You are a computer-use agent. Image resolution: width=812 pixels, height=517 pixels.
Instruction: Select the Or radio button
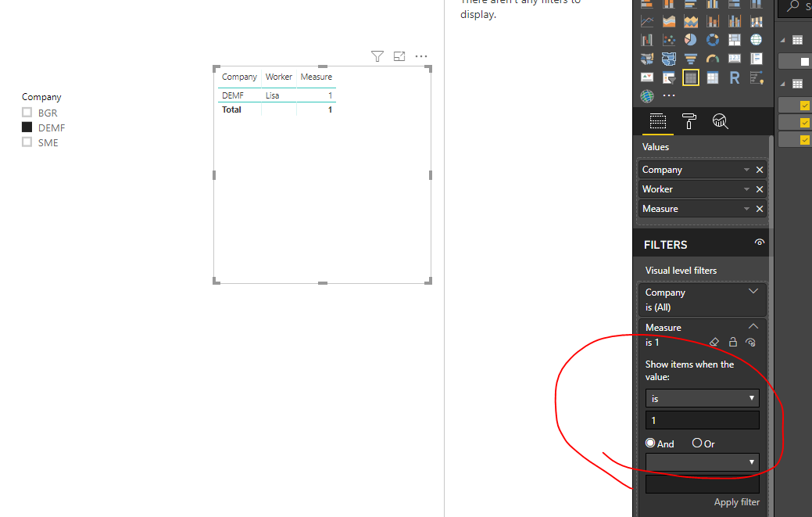(x=697, y=443)
